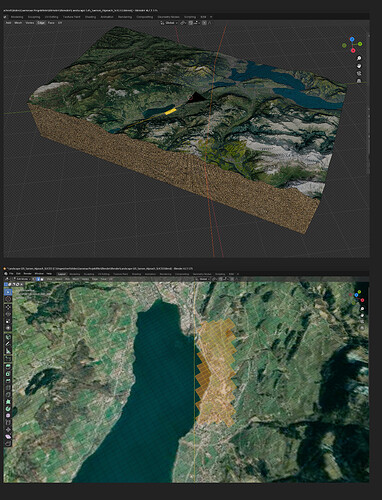Image resolution: width=382 pixels, height=500 pixels.
Task: Switch to UV Editing tab in top window
Action: pyautogui.click(x=52, y=17)
